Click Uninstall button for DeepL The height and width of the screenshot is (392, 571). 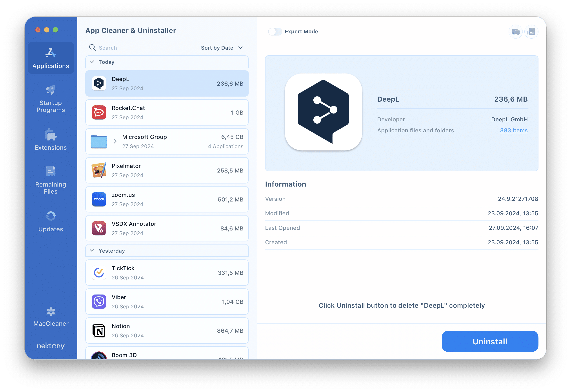(490, 341)
